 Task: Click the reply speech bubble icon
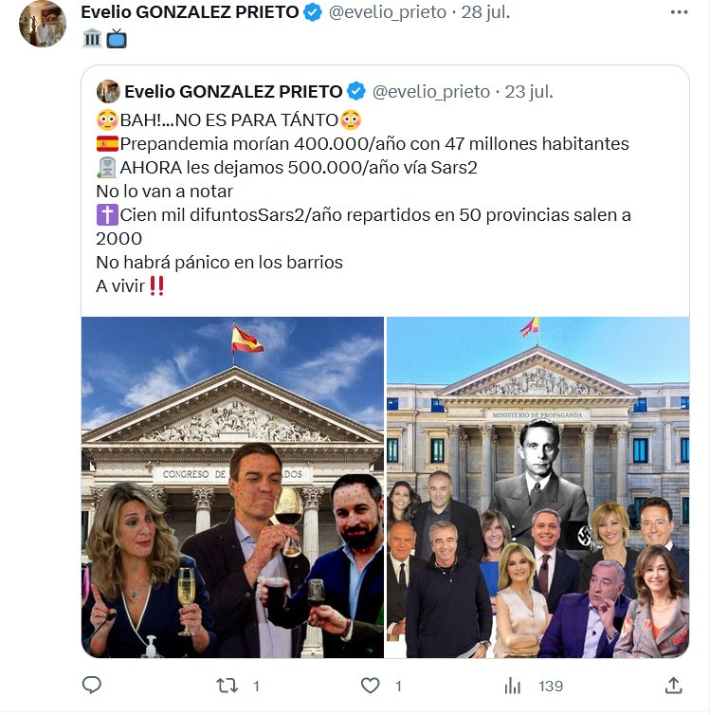tap(92, 685)
